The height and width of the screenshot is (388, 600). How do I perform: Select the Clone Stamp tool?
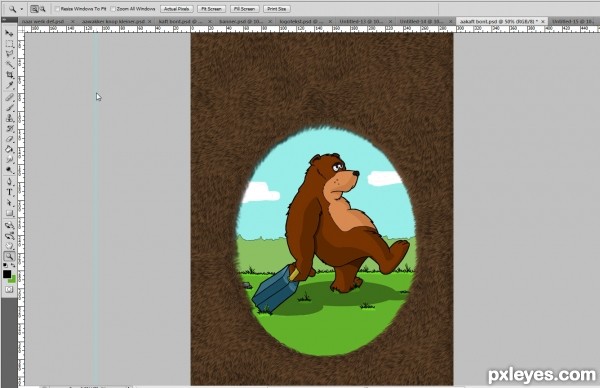coord(9,118)
